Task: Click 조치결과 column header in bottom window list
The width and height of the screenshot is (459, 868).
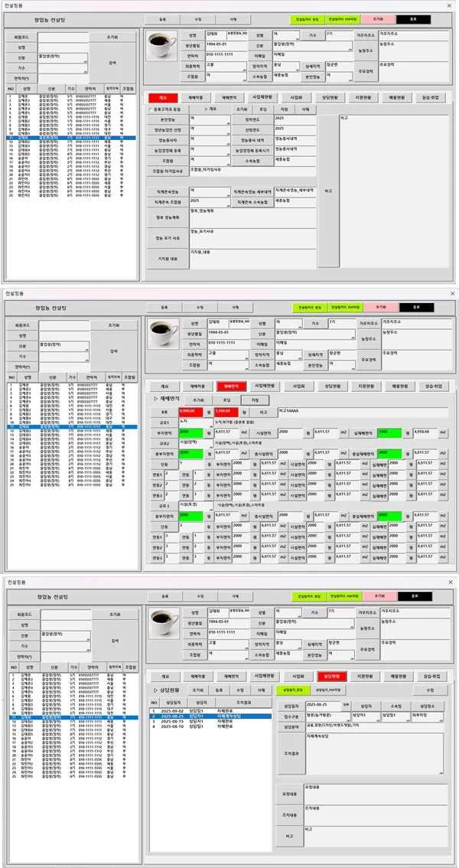Action: click(x=243, y=701)
